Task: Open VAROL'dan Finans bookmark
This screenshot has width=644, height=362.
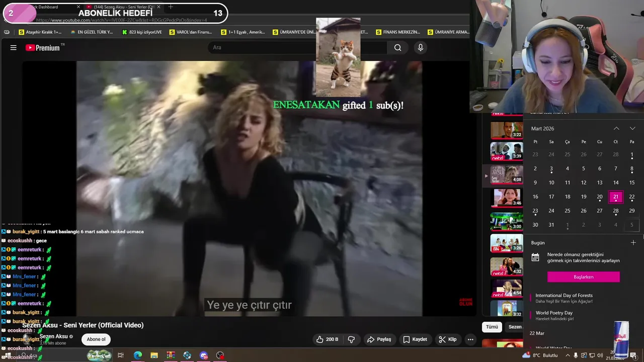Action: tap(191, 32)
